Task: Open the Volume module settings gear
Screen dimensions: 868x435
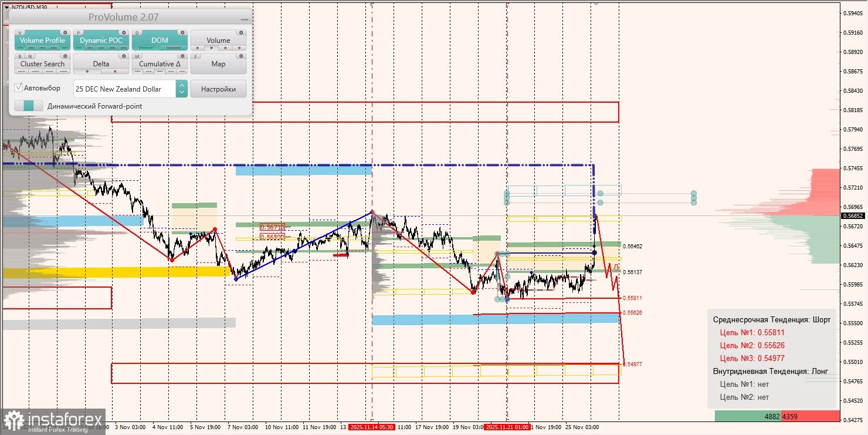Action: [x=241, y=33]
